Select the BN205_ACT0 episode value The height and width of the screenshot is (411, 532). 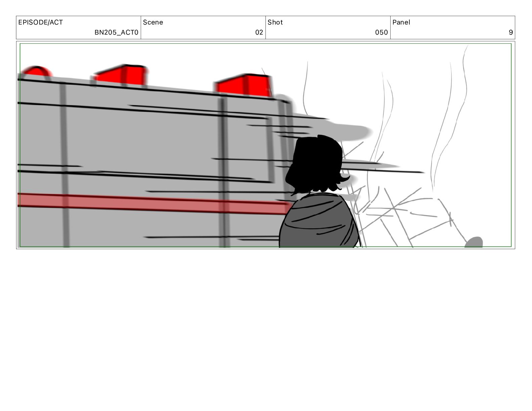coord(116,32)
